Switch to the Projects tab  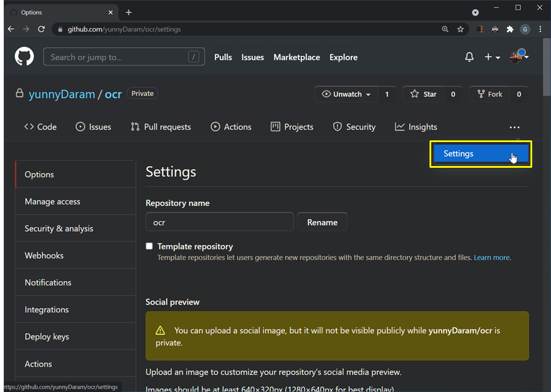(x=292, y=127)
